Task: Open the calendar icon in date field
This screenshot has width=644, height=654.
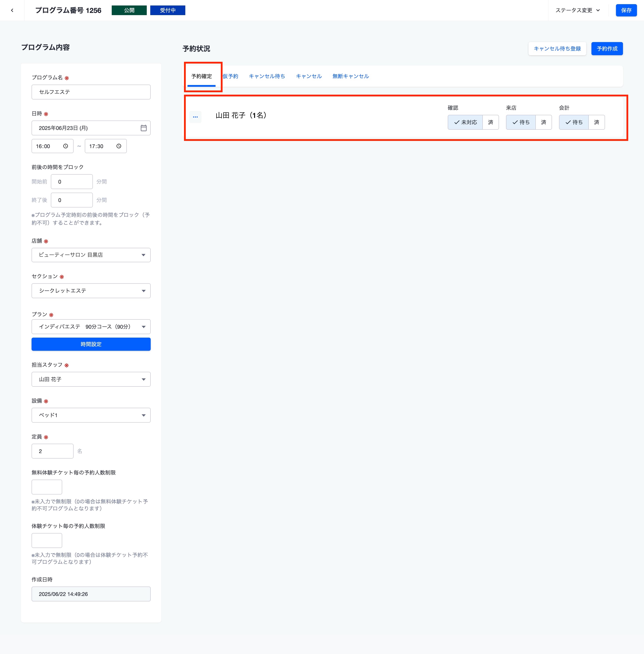Action: click(143, 128)
